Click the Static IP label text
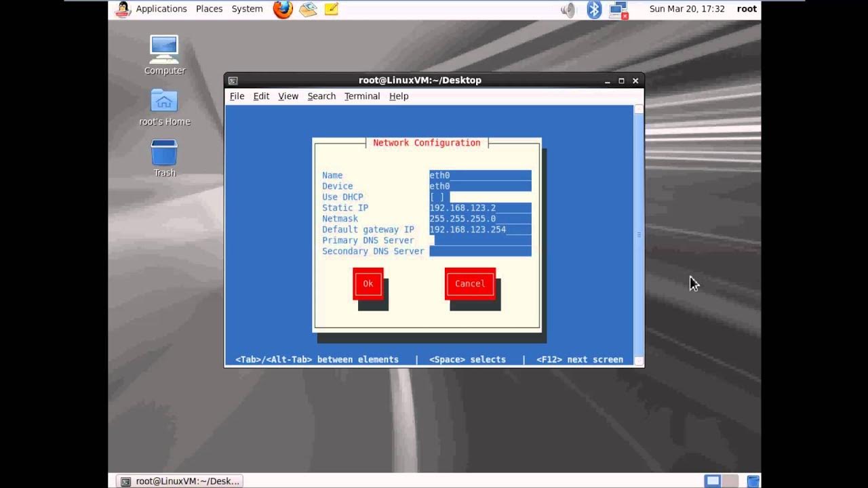Screen dimensions: 868x488 coord(345,208)
